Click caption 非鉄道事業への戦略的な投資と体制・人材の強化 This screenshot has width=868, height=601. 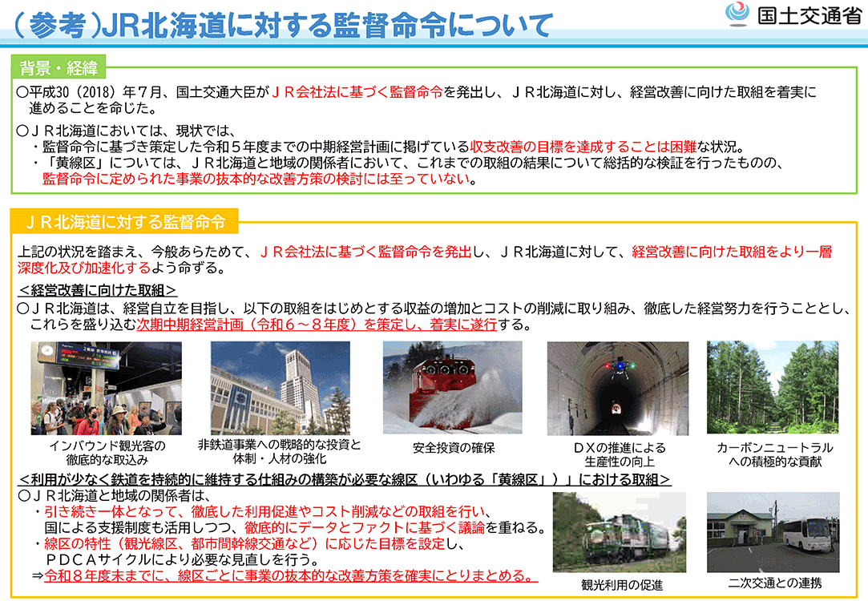click(x=280, y=452)
